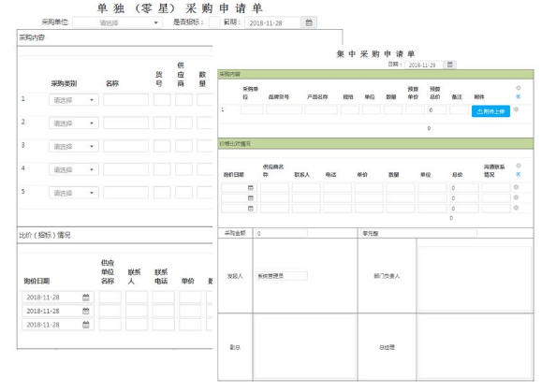Click the calendar icon in the first 比价 inquiry date row
The image size is (556, 392).
(x=86, y=298)
